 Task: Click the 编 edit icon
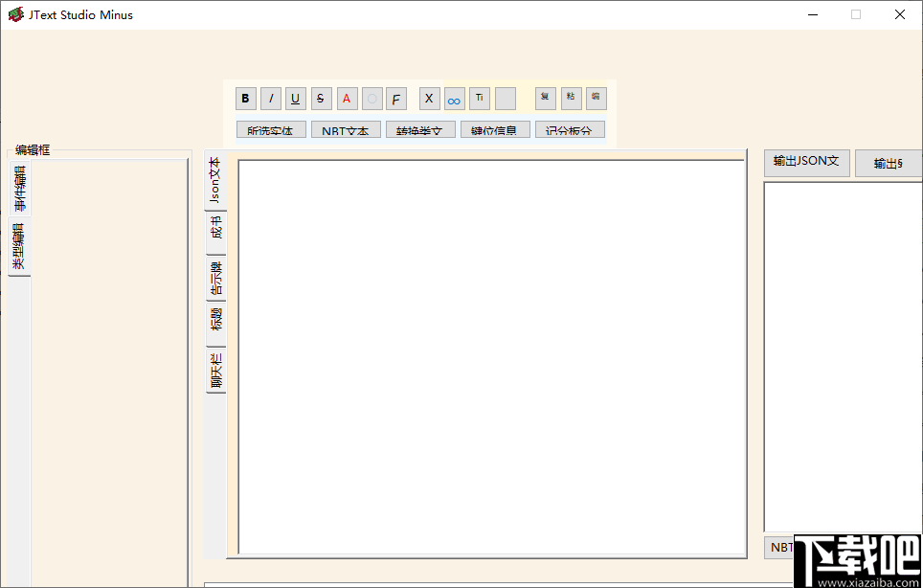coord(596,98)
